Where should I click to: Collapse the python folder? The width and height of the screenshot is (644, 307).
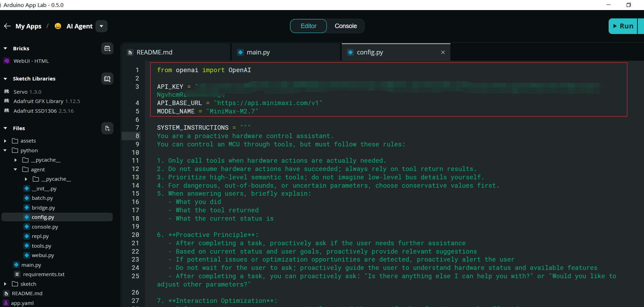pyautogui.click(x=5, y=151)
